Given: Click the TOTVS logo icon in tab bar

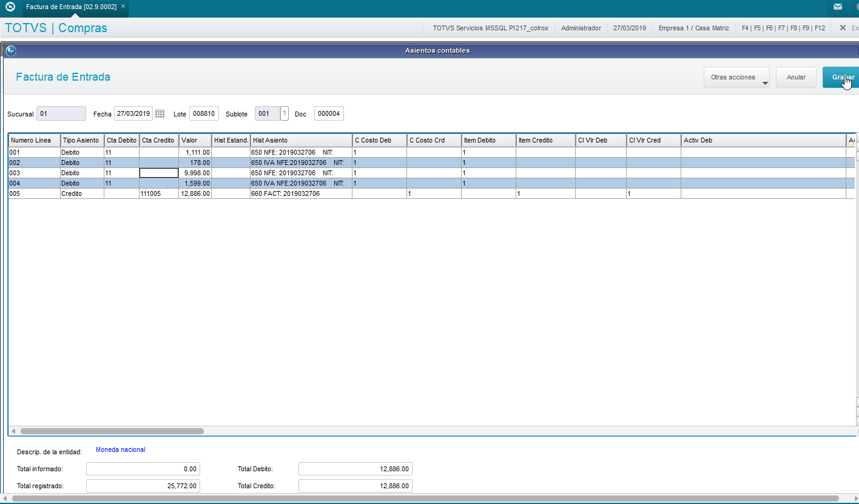Looking at the screenshot, I should coord(10,7).
